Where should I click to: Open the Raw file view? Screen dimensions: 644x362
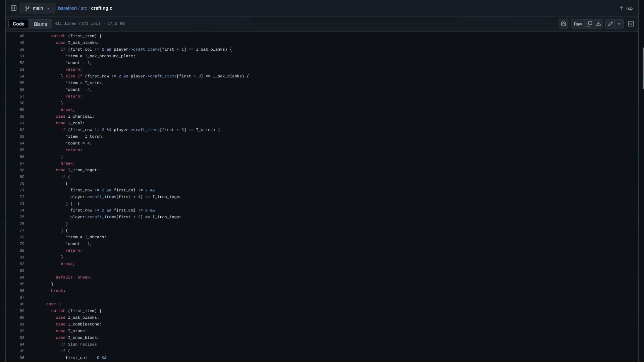(578, 24)
